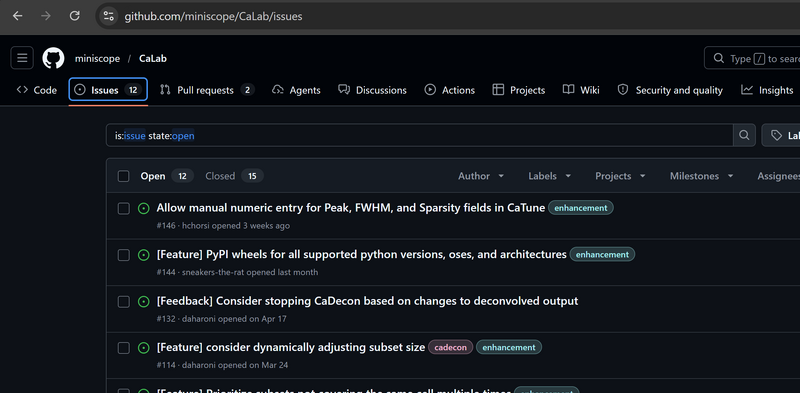800x393 pixels.
Task: Select all issues with the header checkbox
Action: coord(123,176)
